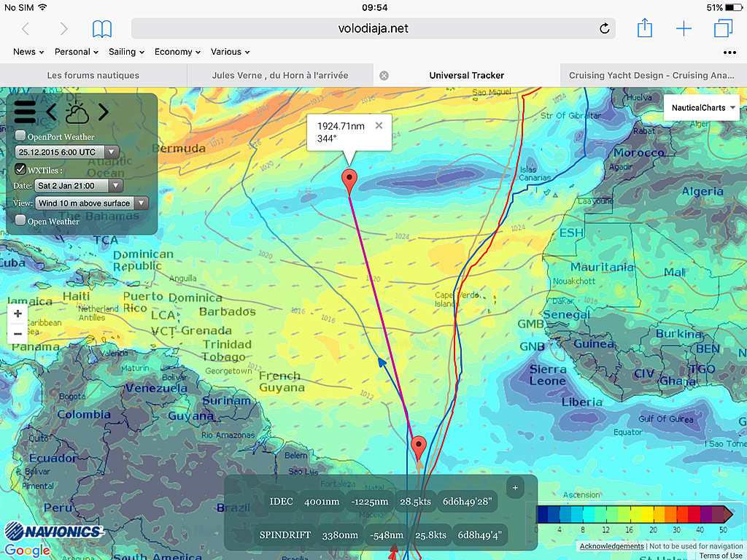Tap the Safari back arrow
This screenshot has height=560, width=747.
click(26, 28)
